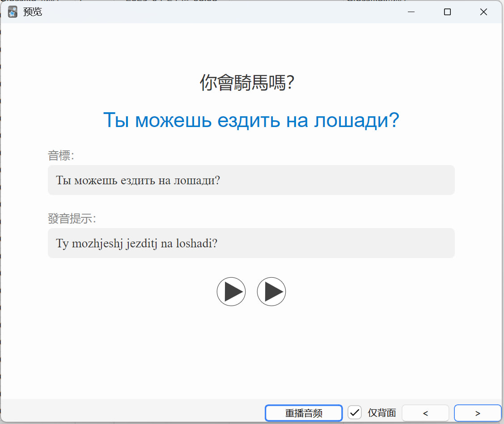Go to previous card with < button
This screenshot has width=504, height=424.
[425, 413]
